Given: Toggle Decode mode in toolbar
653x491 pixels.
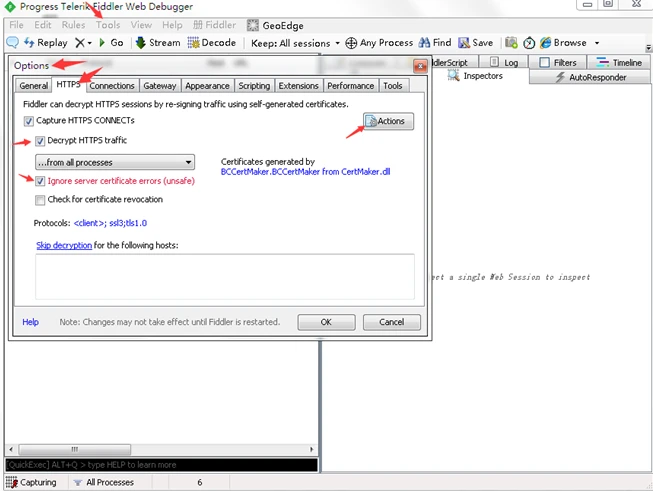Looking at the screenshot, I should point(212,42).
